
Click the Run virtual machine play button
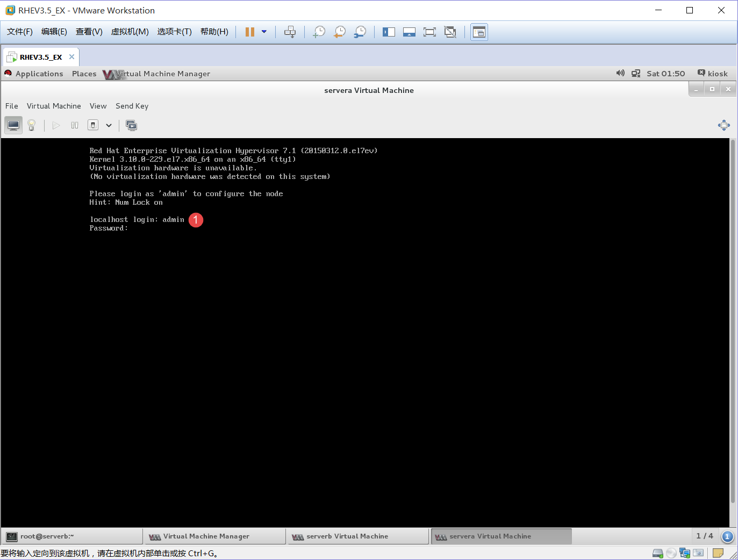click(x=56, y=125)
